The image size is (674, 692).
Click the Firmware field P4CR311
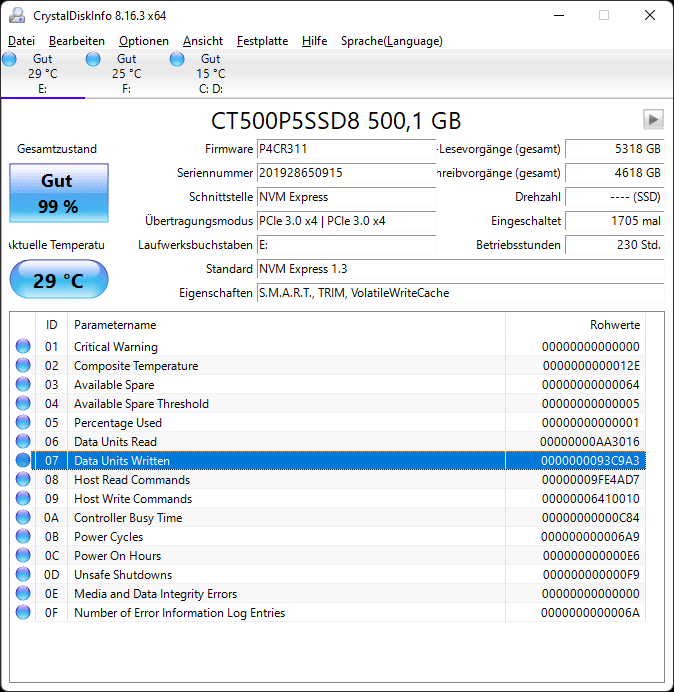tap(346, 149)
